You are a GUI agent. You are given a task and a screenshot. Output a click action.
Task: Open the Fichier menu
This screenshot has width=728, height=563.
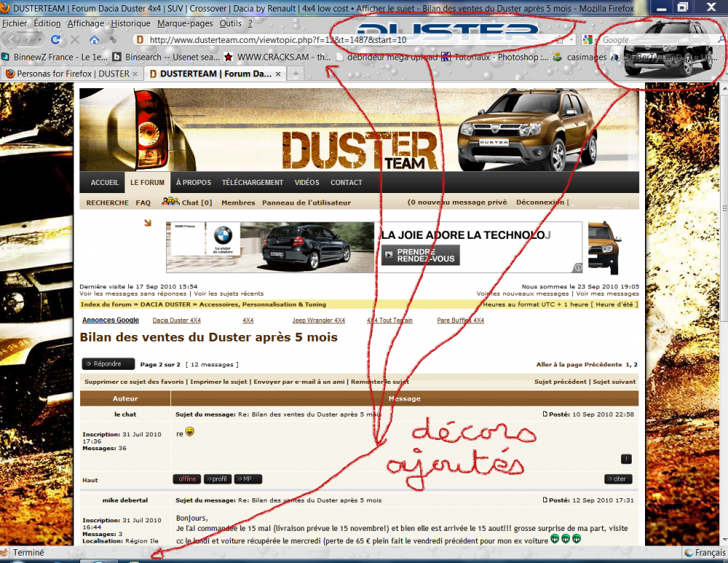pos(15,23)
